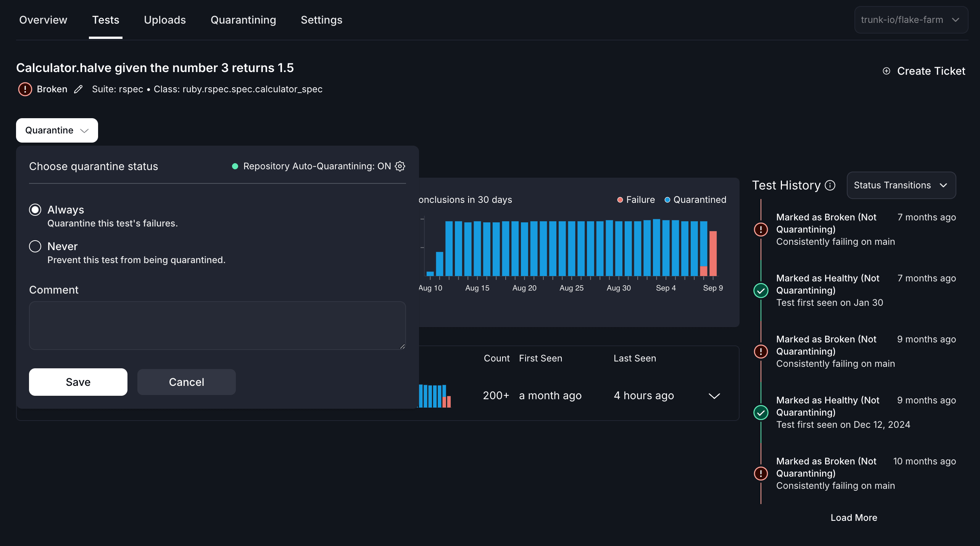Switch to the Uploads tab
This screenshot has width=980, height=546.
pyautogui.click(x=165, y=20)
